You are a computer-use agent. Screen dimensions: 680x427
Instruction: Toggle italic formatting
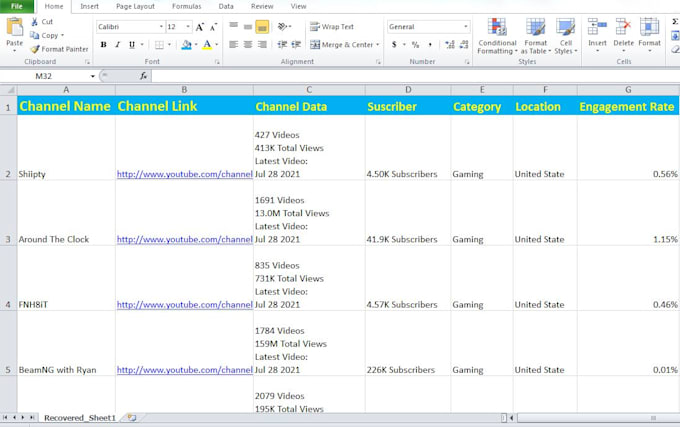(x=118, y=44)
